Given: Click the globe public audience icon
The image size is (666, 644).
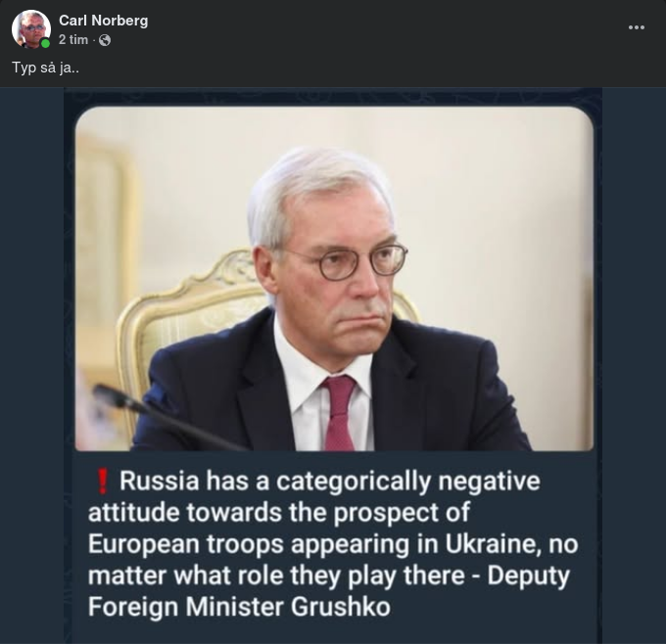Looking at the screenshot, I should pyautogui.click(x=105, y=40).
